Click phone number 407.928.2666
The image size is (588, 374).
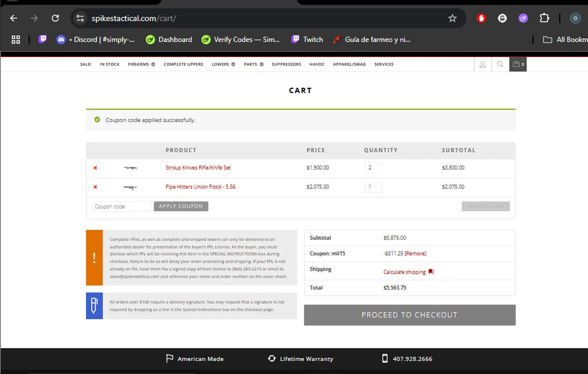click(x=412, y=359)
